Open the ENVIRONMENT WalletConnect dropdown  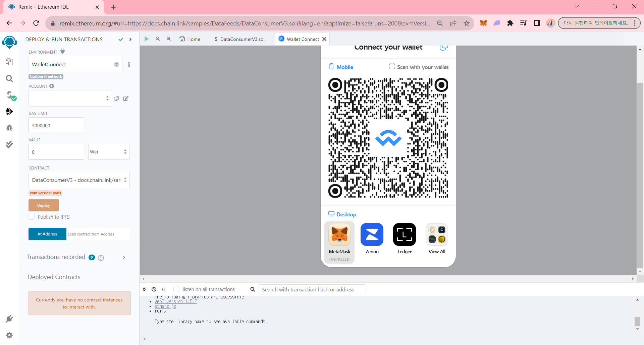tap(75, 64)
